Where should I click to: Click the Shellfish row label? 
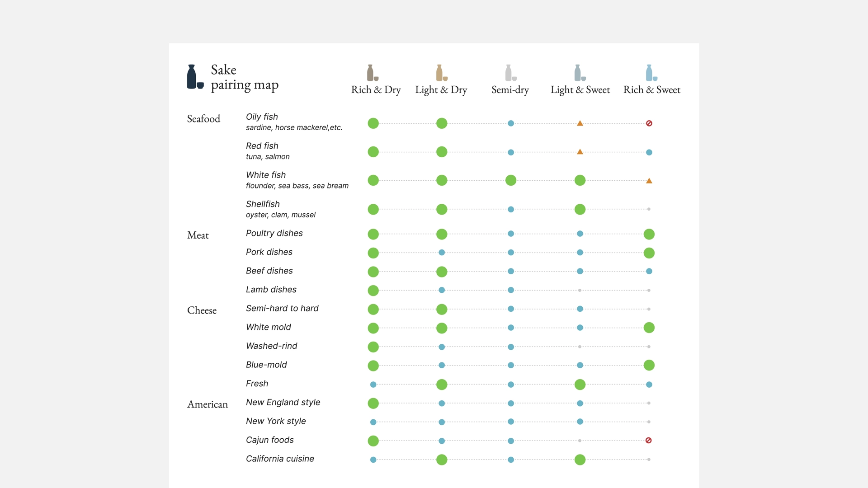[x=263, y=204]
